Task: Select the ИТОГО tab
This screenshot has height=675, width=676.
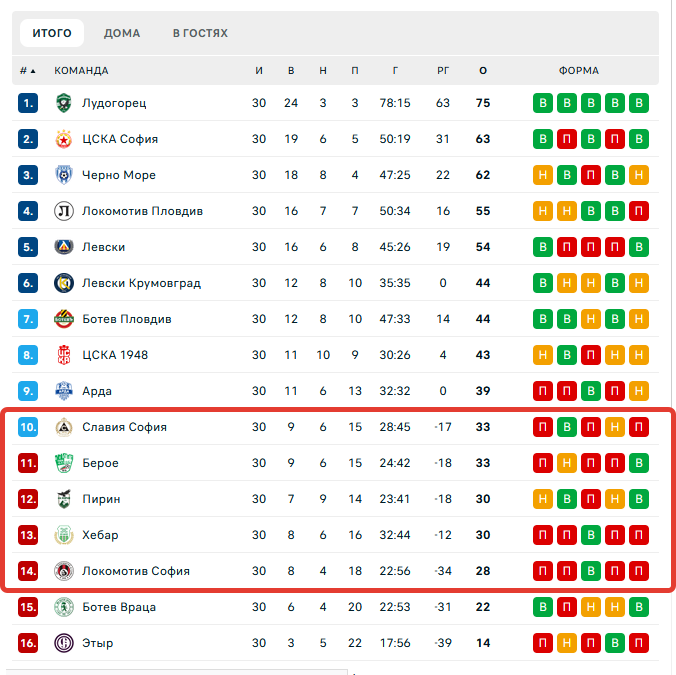Action: (x=52, y=33)
